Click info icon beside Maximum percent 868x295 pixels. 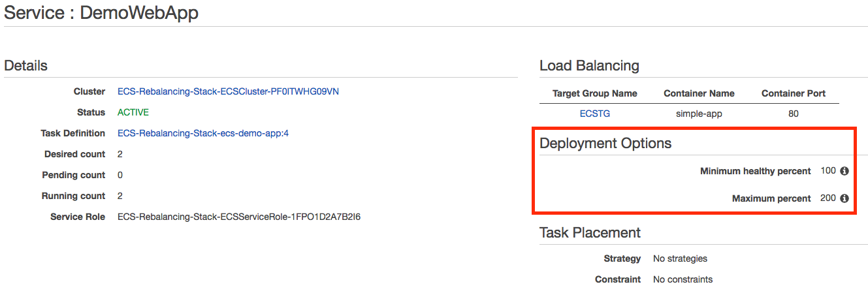(844, 198)
